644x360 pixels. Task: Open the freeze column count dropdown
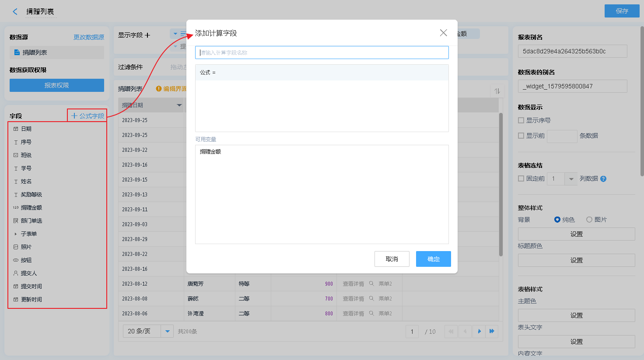point(570,179)
